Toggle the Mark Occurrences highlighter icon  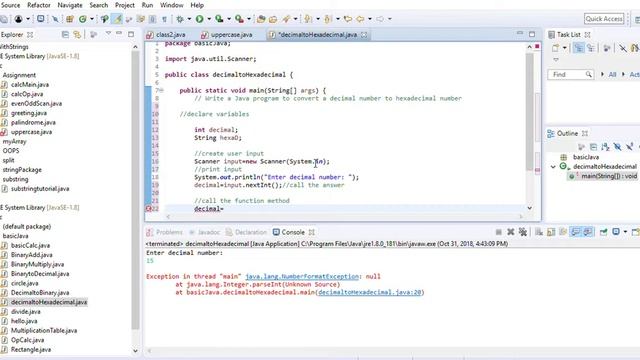tap(118, 19)
